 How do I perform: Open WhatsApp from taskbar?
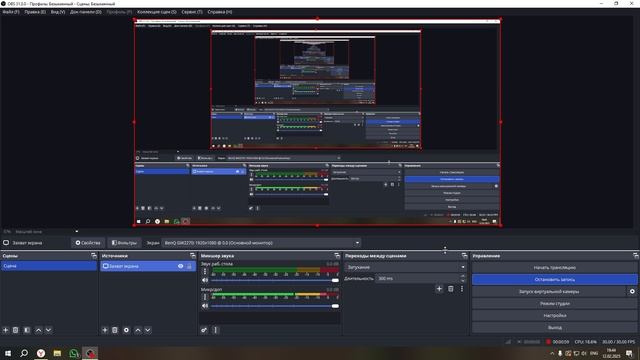point(74,353)
